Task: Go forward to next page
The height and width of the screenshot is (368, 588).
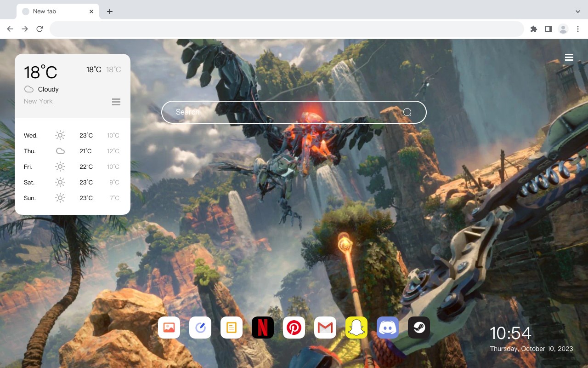Action: (x=25, y=29)
